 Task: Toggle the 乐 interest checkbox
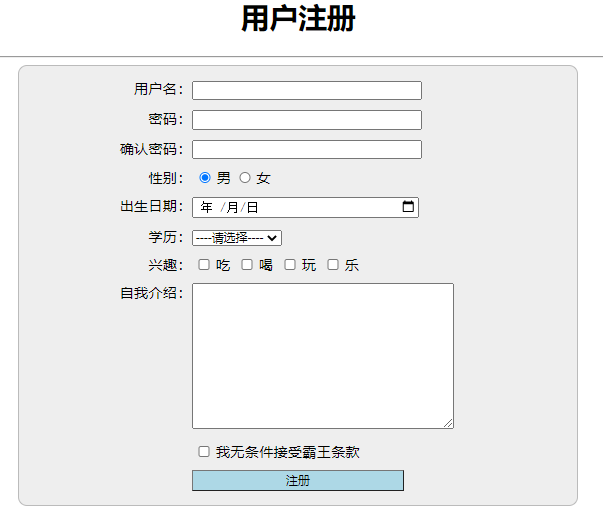(333, 265)
